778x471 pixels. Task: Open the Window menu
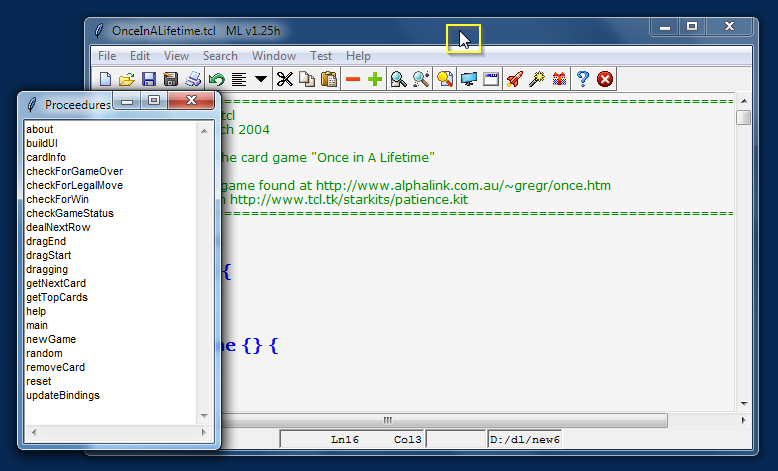tap(274, 56)
